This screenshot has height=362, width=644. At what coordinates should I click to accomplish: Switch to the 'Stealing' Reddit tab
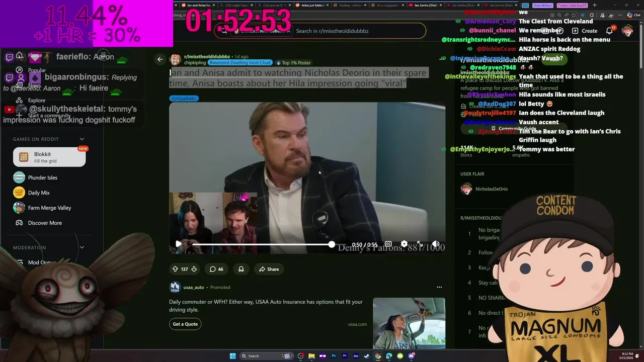click(x=351, y=5)
